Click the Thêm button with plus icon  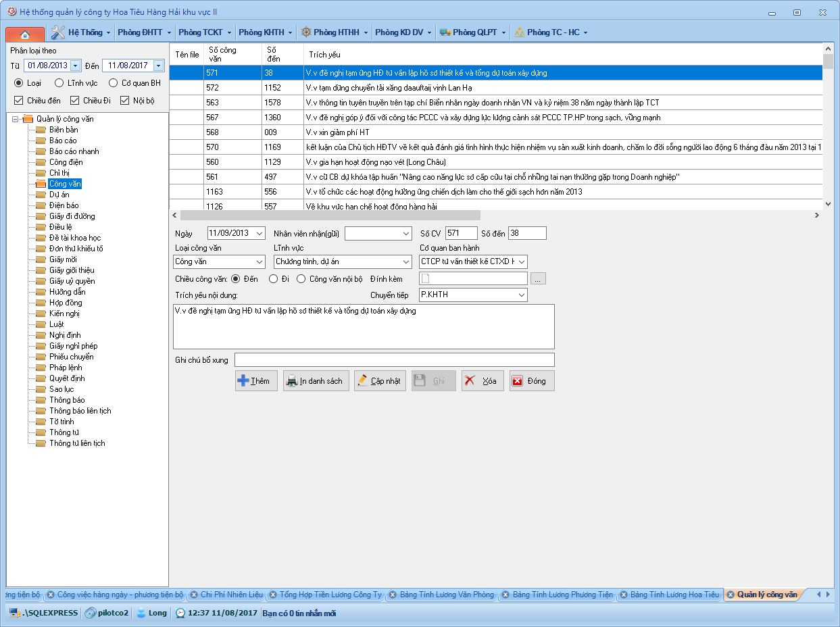tap(256, 381)
